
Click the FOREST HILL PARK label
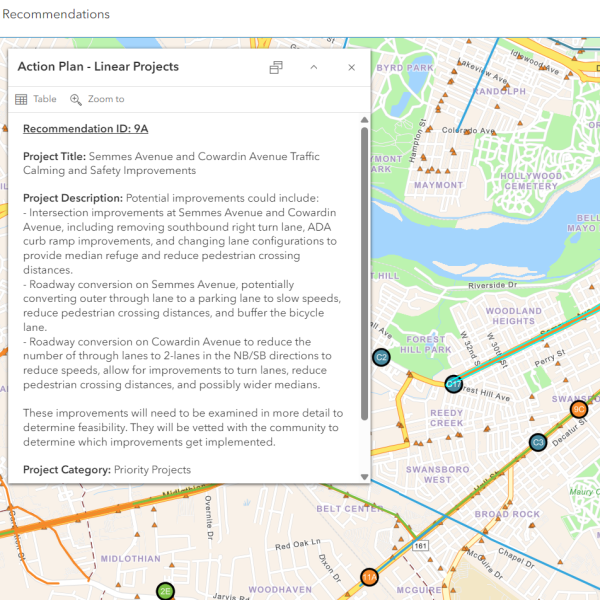tap(426, 344)
